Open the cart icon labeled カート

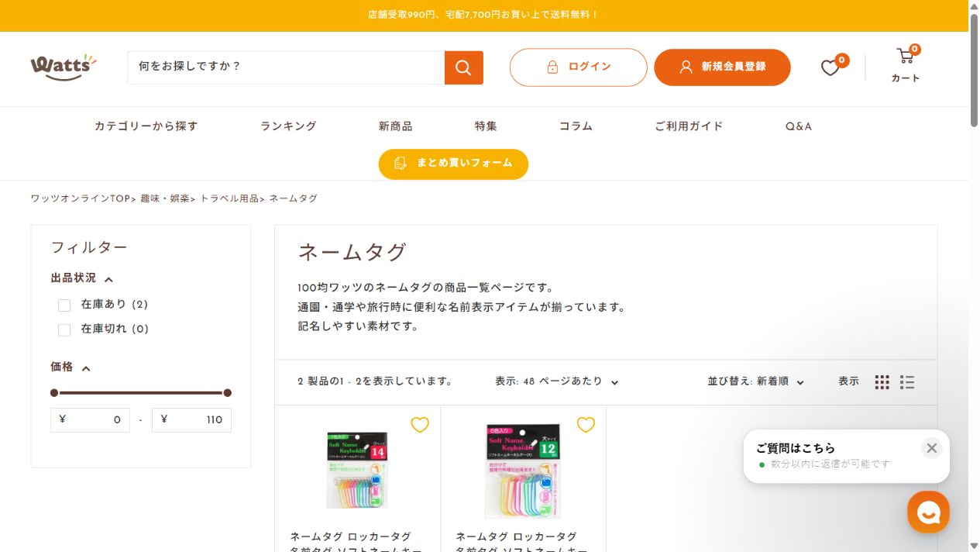(x=906, y=65)
